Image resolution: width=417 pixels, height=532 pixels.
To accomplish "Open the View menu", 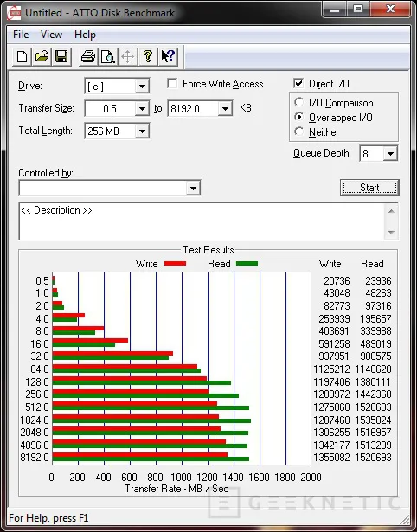I will click(x=52, y=35).
